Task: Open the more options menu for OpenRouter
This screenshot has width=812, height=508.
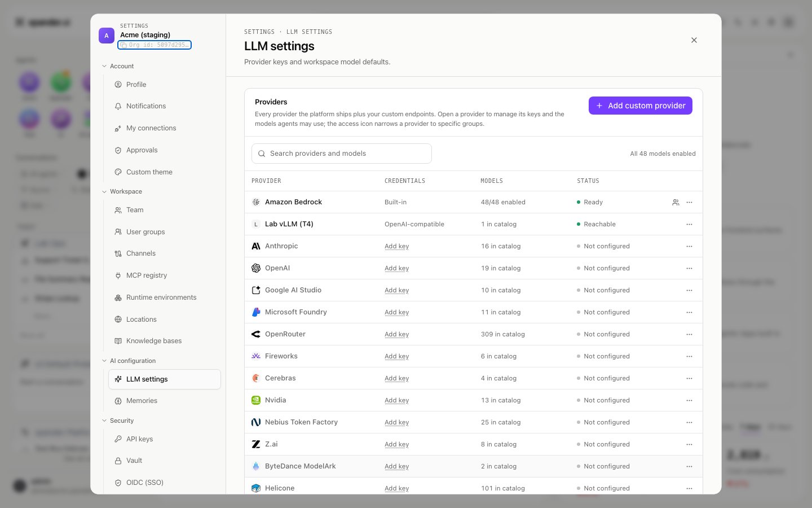Action: pyautogui.click(x=689, y=334)
